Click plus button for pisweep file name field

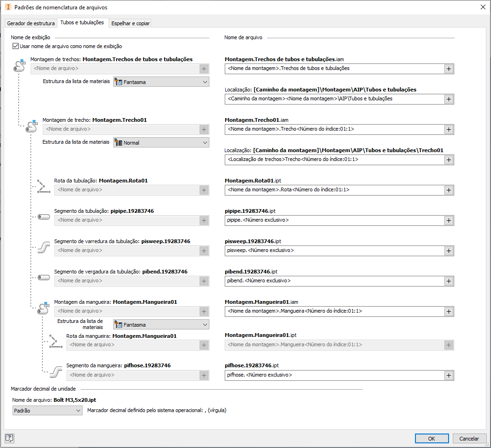(x=449, y=251)
